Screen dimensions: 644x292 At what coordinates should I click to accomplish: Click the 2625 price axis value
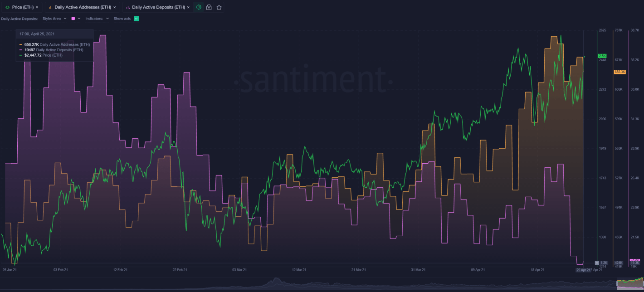602,30
